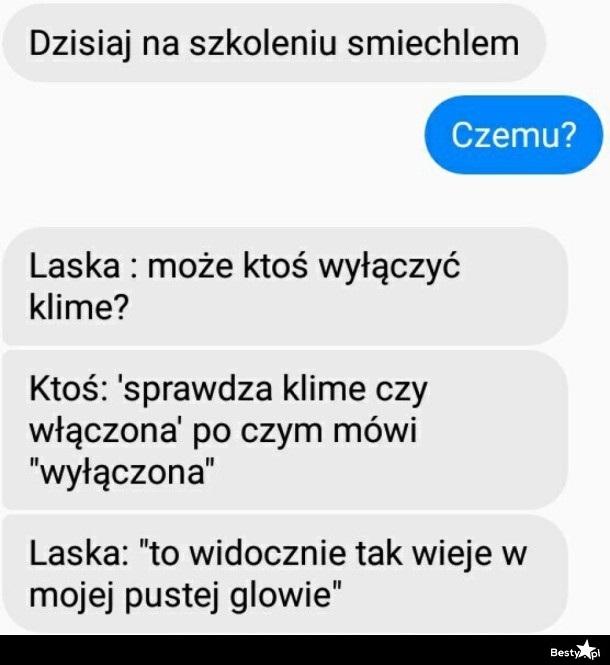Select the message about turning off 'klime'

click(285, 287)
